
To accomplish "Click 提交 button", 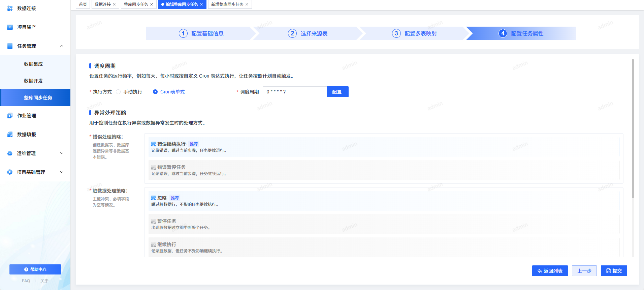I will [x=614, y=271].
